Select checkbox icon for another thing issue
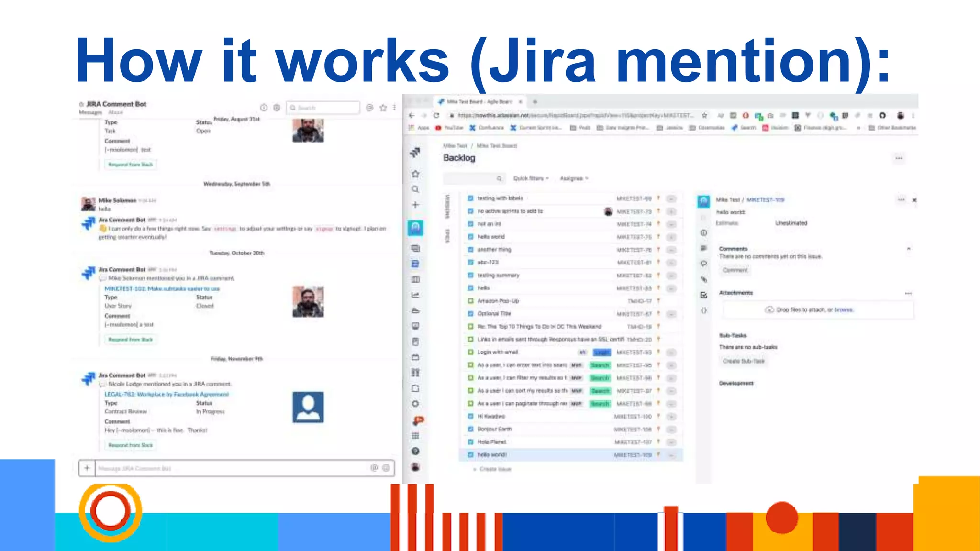980x551 pixels. [470, 250]
